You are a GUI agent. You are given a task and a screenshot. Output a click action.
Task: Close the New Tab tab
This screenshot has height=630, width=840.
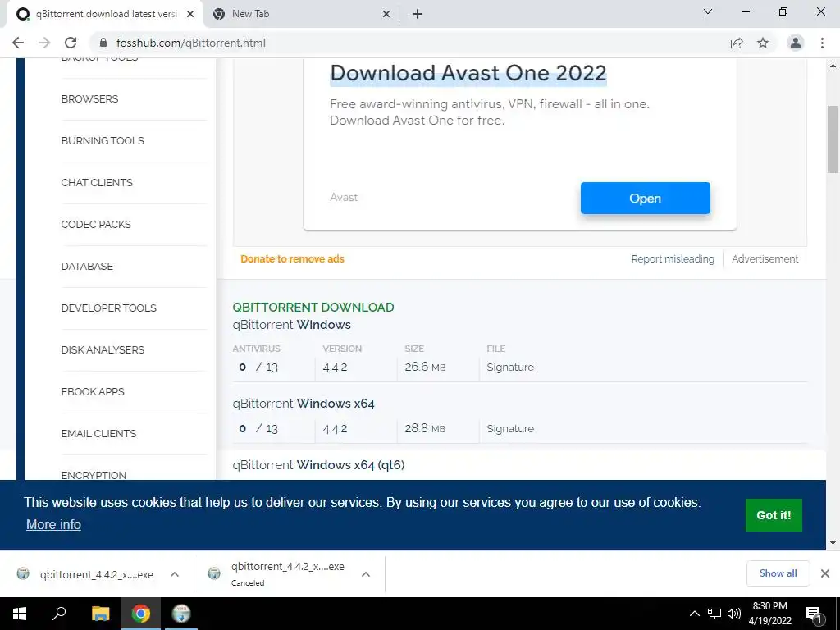[x=386, y=15]
